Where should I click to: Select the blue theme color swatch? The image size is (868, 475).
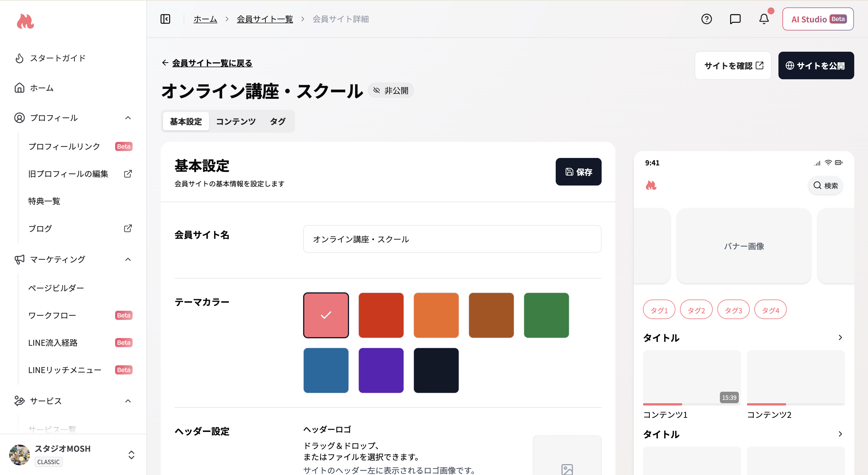click(x=326, y=370)
